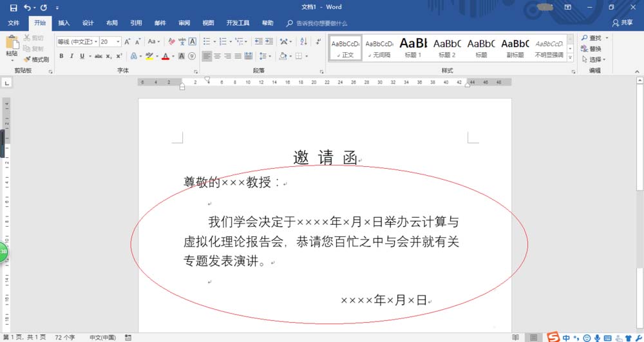Click the Paste clipboard icon
Viewport: 644px width, 342px height.
pyautogui.click(x=12, y=43)
